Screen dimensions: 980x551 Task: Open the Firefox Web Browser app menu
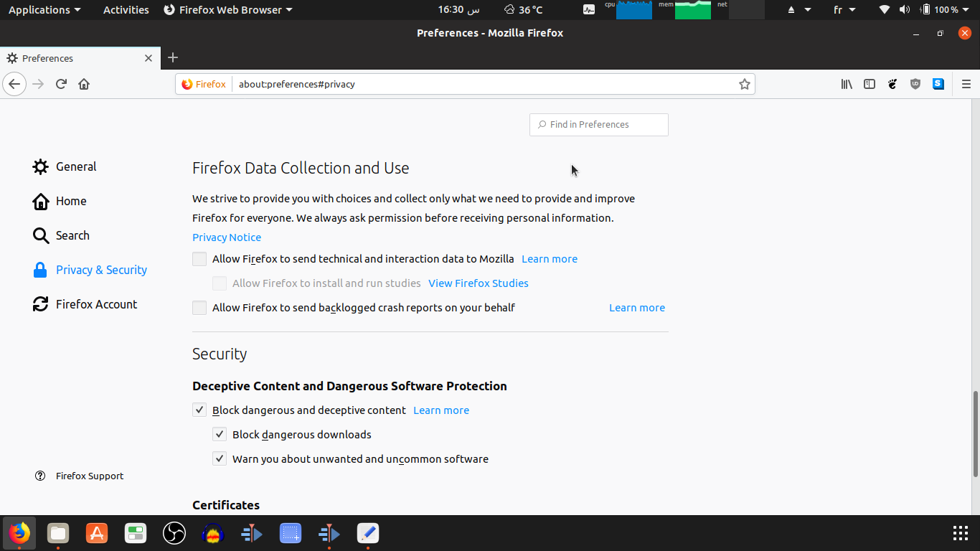(228, 10)
